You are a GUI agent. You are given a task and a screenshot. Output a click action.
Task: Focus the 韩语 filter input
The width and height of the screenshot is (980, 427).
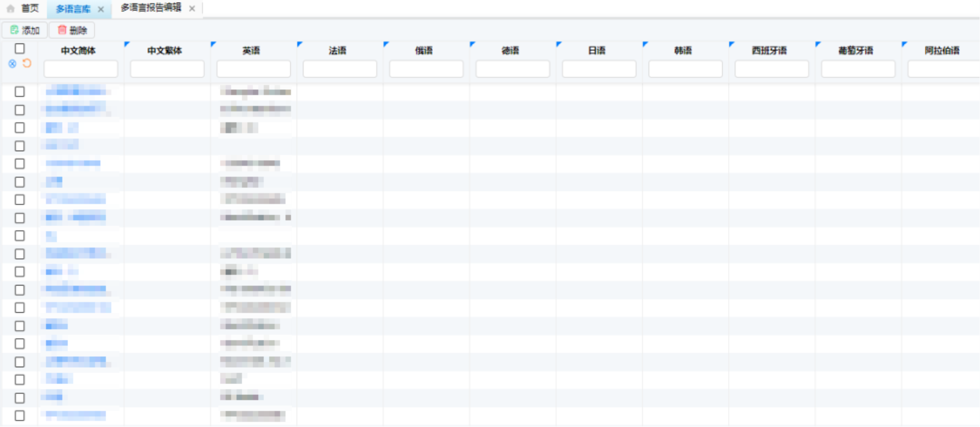coord(685,69)
